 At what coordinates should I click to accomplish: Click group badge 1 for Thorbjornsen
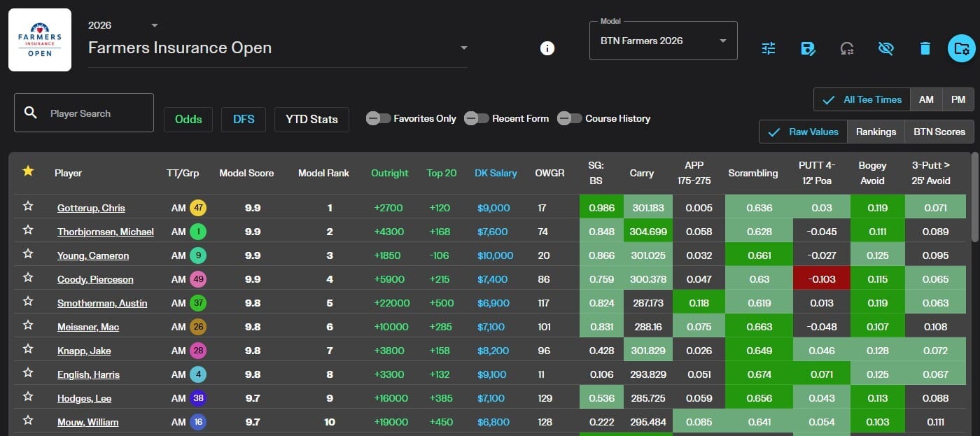tap(198, 232)
